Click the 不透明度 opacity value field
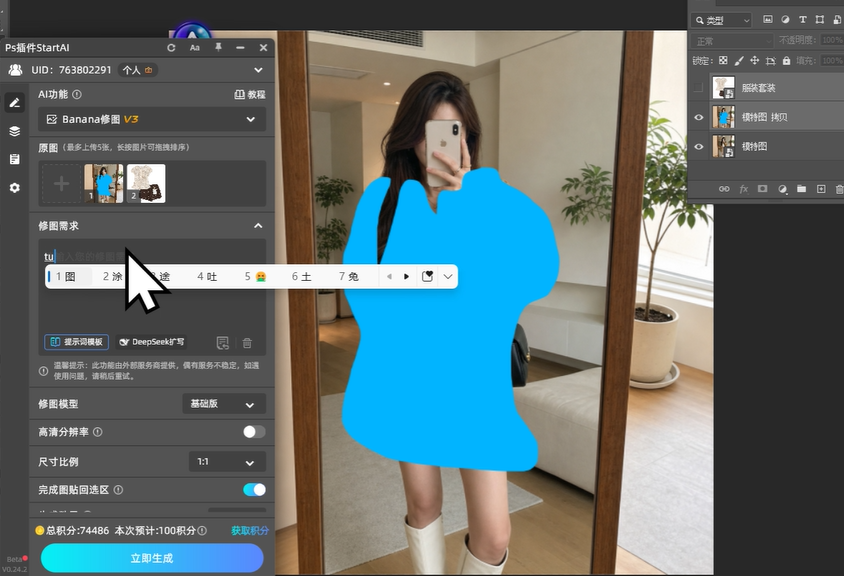This screenshot has width=844, height=576. click(x=832, y=40)
